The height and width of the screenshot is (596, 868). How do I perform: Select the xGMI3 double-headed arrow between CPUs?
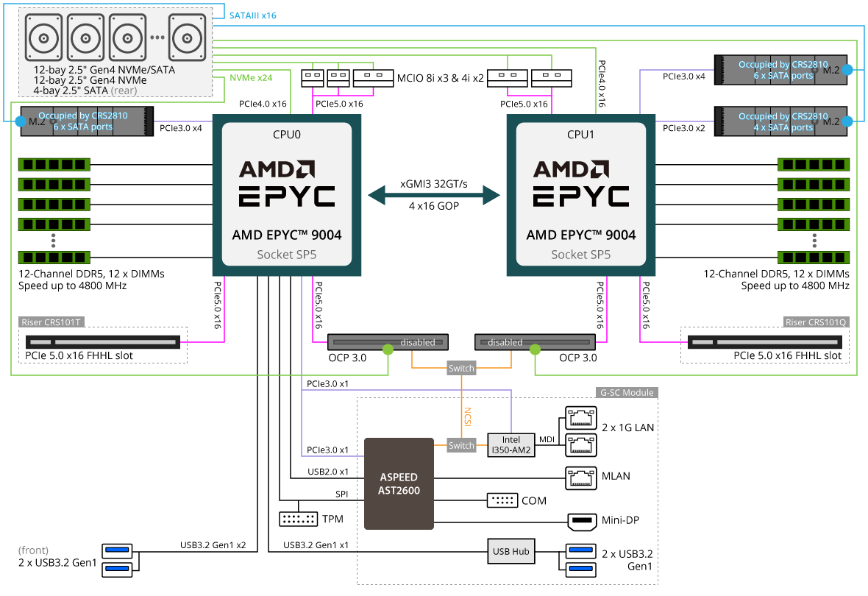[x=433, y=195]
